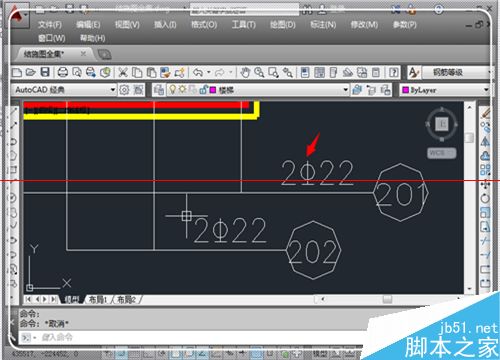Image resolution: width=500 pixels, height=360 pixels.
Task: Open Plot Preview from the toolbar
Action: point(77,72)
